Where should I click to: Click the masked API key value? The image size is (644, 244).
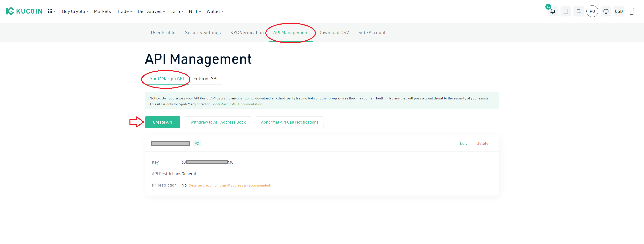tap(207, 162)
